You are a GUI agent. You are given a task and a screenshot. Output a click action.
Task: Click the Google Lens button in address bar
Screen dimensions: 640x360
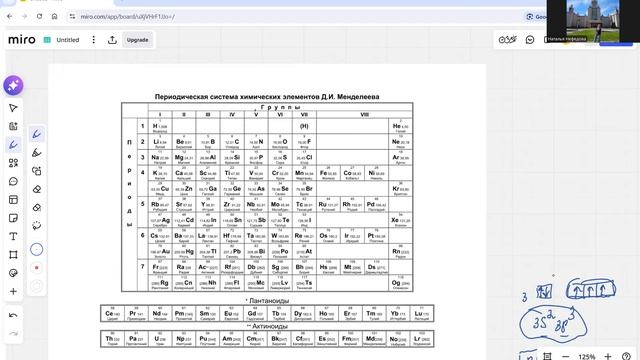(535, 17)
